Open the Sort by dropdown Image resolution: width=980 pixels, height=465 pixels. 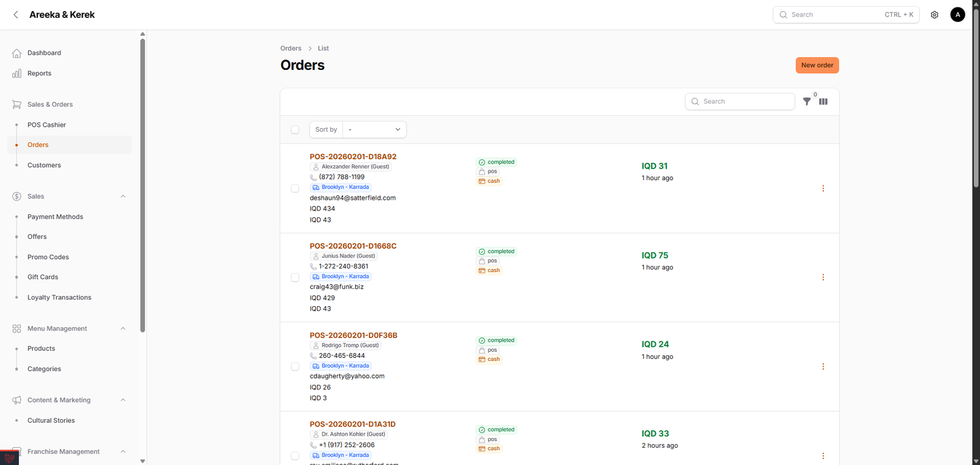click(x=374, y=130)
